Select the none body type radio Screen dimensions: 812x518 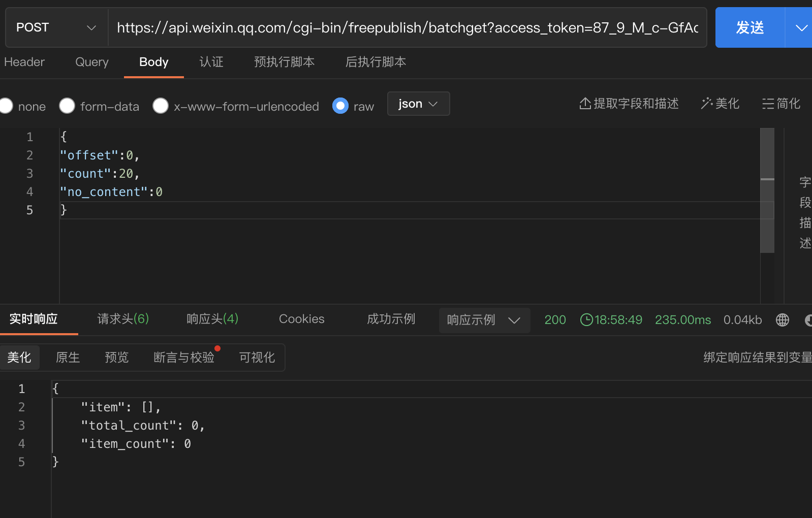click(6, 106)
